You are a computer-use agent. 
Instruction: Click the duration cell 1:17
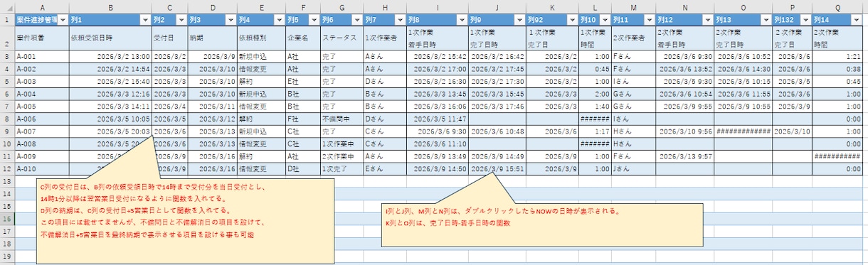coord(596,131)
